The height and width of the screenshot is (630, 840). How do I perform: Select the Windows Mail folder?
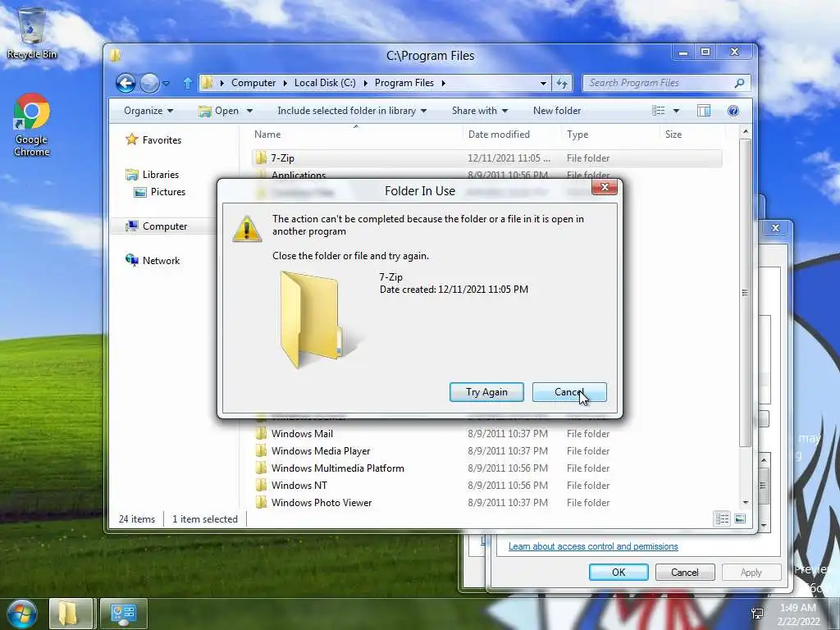pyautogui.click(x=487, y=434)
